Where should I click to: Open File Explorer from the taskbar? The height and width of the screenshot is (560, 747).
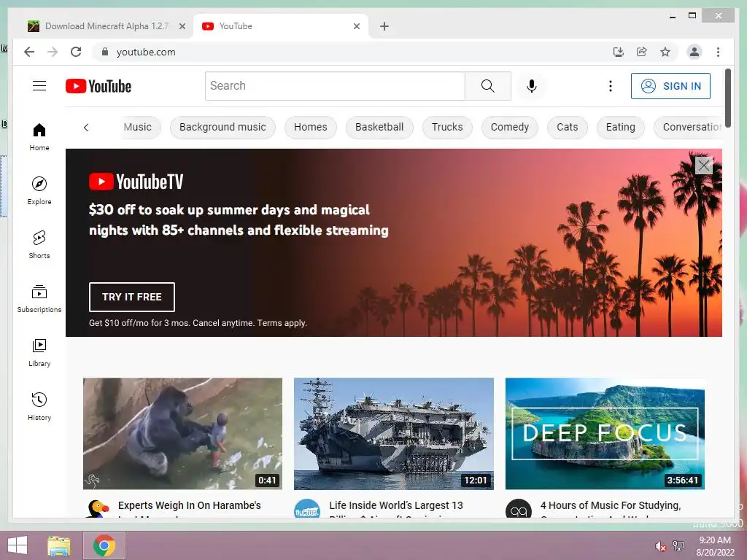point(59,545)
